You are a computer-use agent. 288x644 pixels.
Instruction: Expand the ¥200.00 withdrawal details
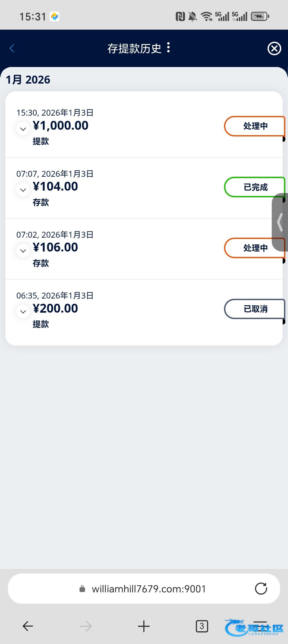[23, 312]
